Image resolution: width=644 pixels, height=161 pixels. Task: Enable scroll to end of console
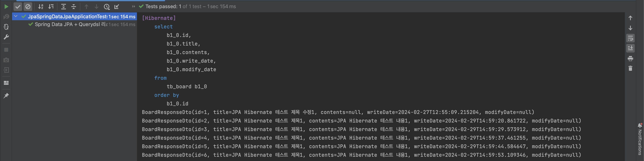tap(630, 48)
